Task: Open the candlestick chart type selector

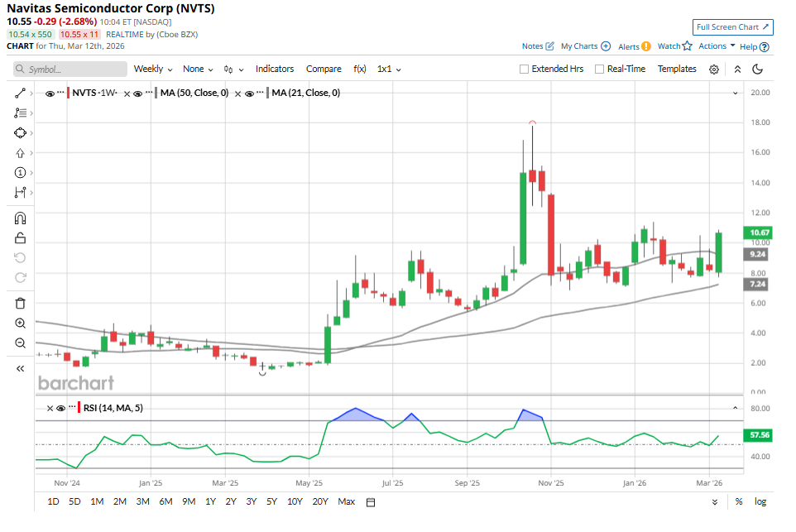Action: point(233,69)
